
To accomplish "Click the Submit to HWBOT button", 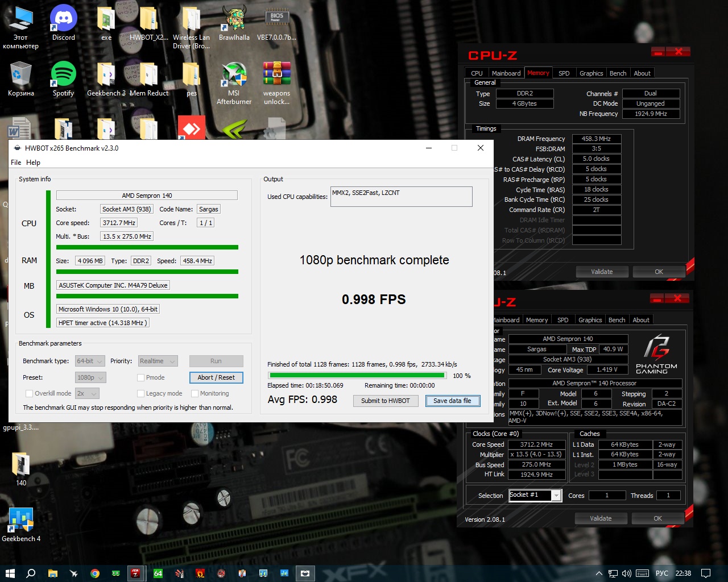I will (x=386, y=401).
